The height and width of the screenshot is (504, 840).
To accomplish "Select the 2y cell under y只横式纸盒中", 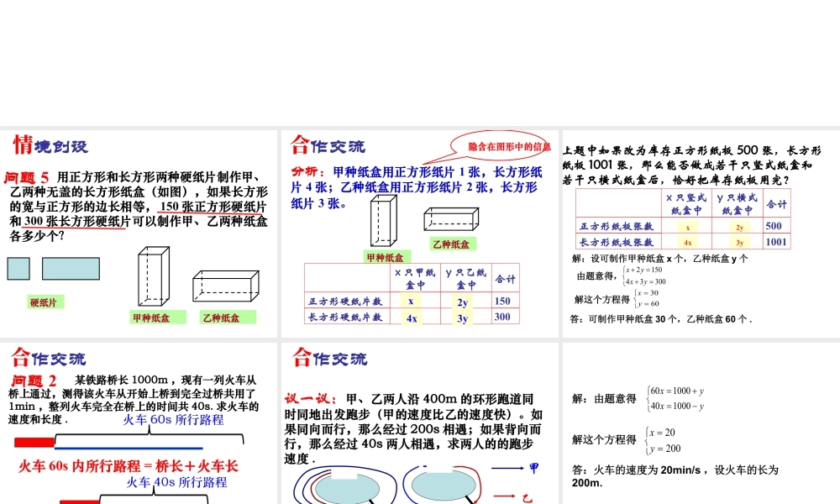I will [740, 226].
